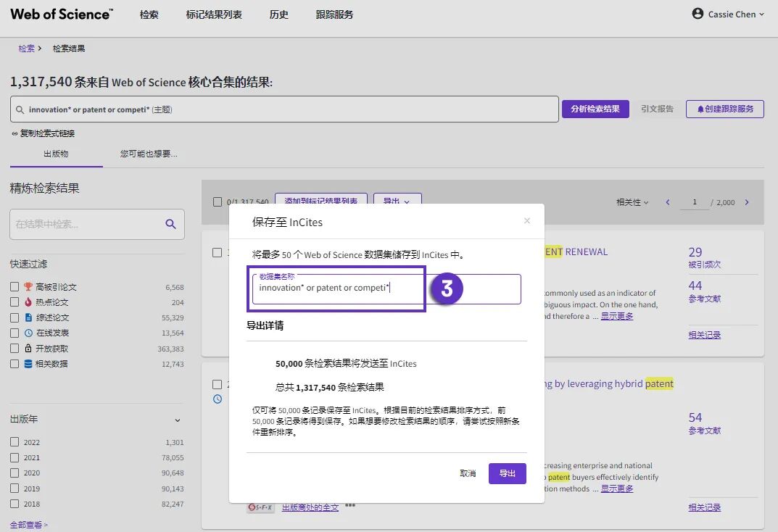Open the 导出 export dropdown in toolbar

[x=397, y=199]
